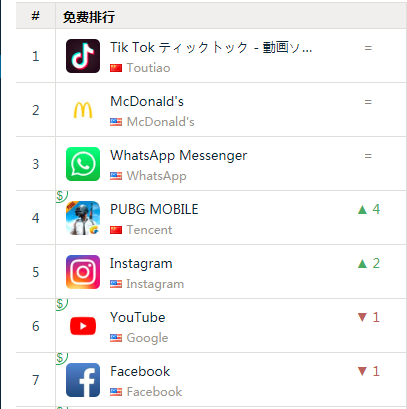Click the WhatsApp Messenger title link
The image size is (407, 409).
coord(179,156)
